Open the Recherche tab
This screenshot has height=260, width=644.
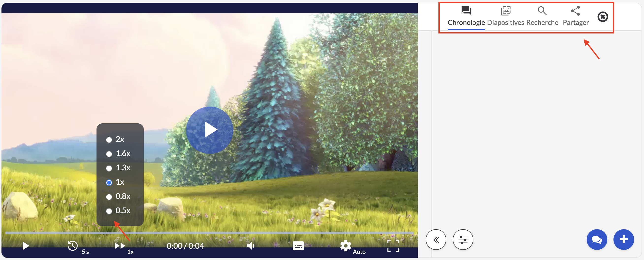[542, 16]
